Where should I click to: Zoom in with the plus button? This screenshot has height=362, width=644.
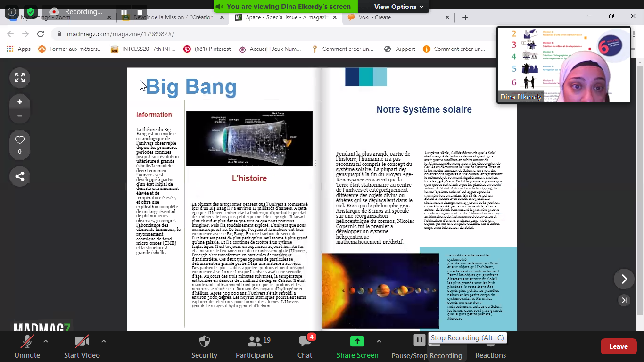click(x=20, y=102)
